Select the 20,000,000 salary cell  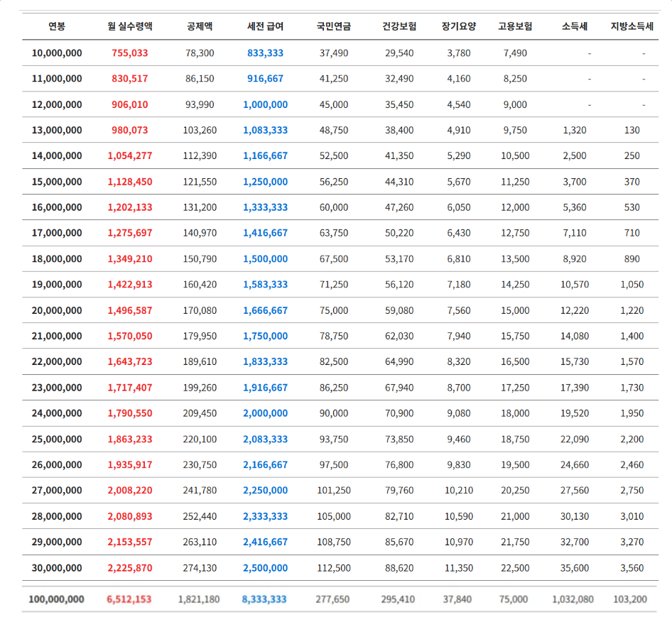click(57, 310)
